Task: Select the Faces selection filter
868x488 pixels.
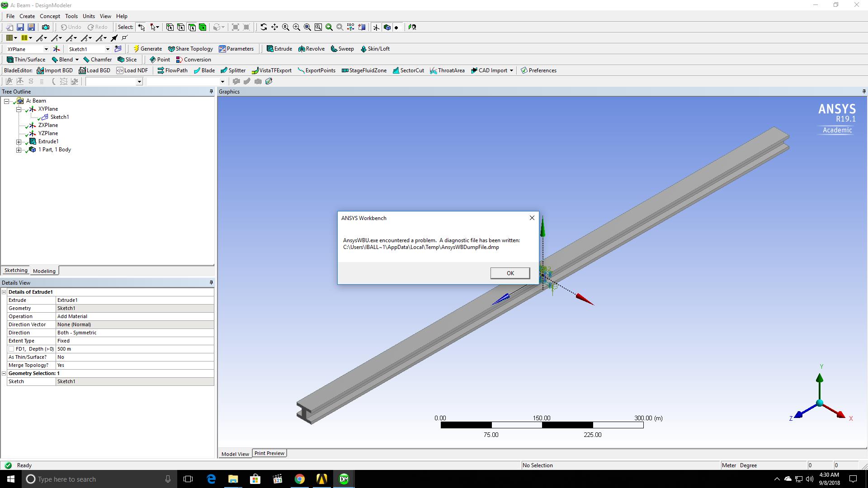Action: pyautogui.click(x=192, y=27)
